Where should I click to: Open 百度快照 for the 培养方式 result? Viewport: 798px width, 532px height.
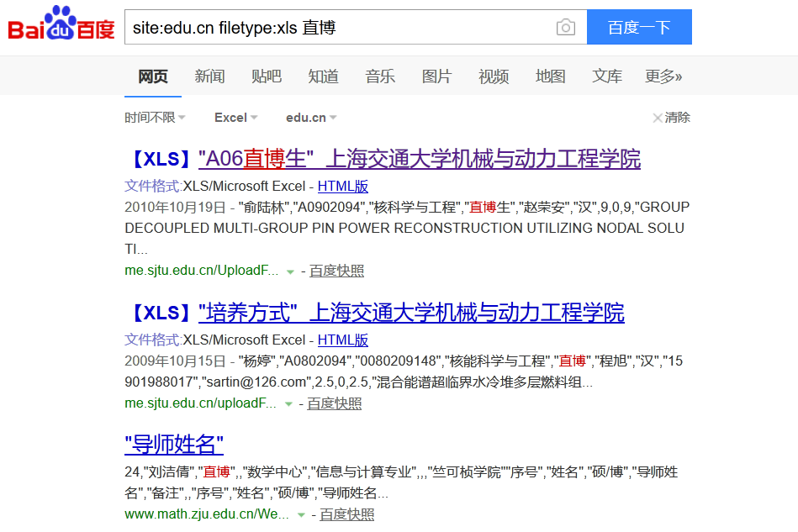tap(335, 403)
